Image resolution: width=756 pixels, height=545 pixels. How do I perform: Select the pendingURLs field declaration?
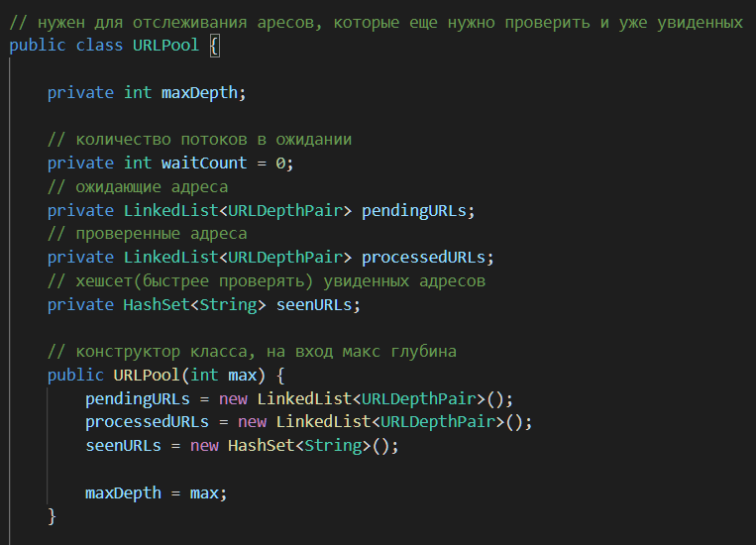click(261, 211)
